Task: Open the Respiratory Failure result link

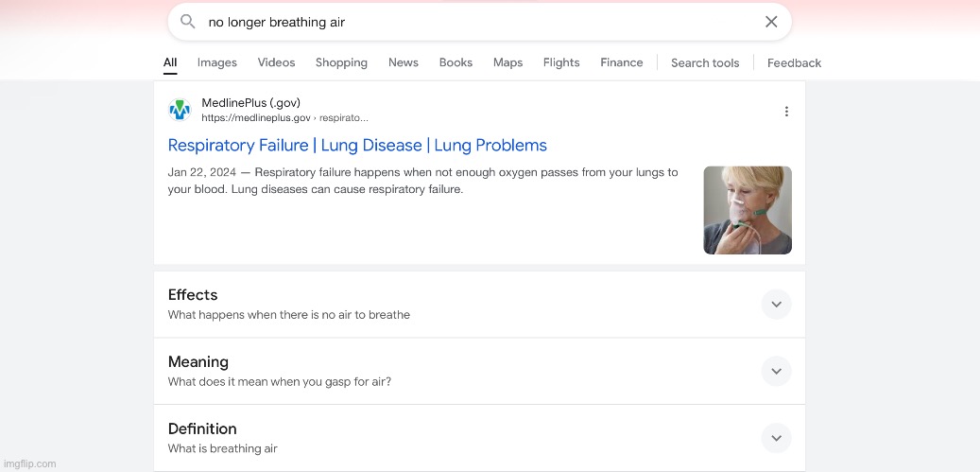Action: [x=357, y=146]
